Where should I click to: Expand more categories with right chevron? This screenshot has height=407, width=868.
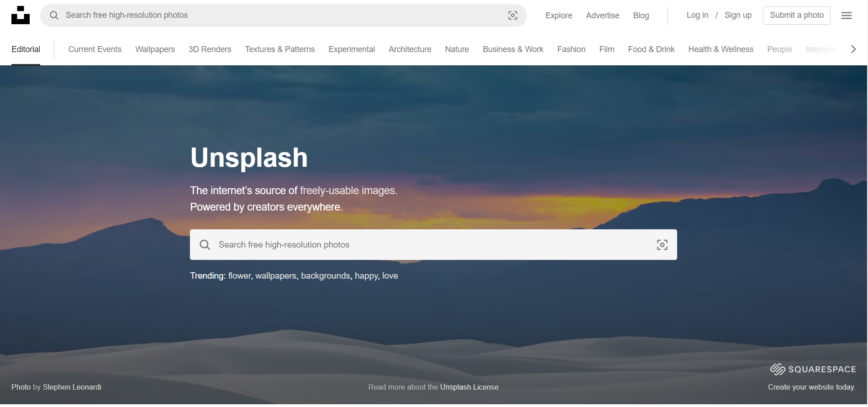coord(853,49)
